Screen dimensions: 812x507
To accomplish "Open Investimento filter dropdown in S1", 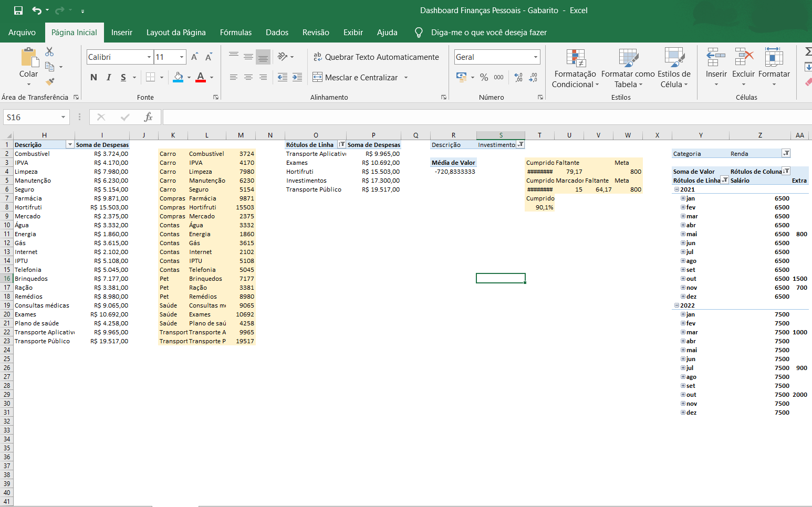I will pos(520,144).
